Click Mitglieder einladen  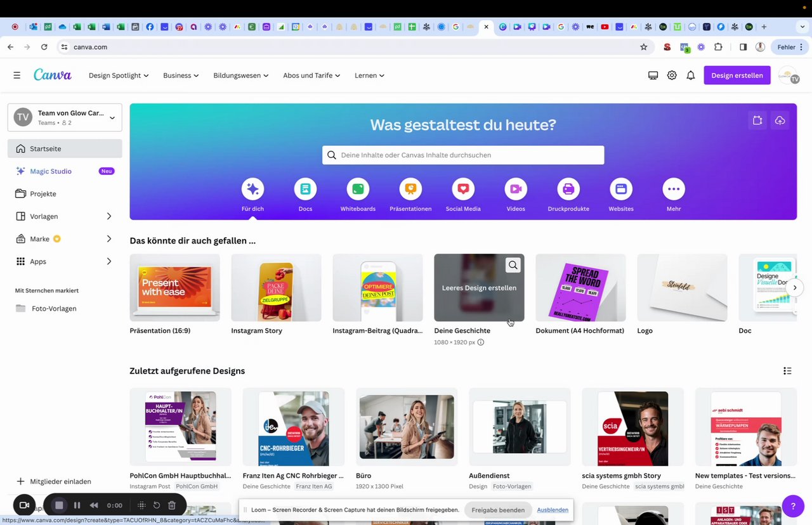[54, 481]
